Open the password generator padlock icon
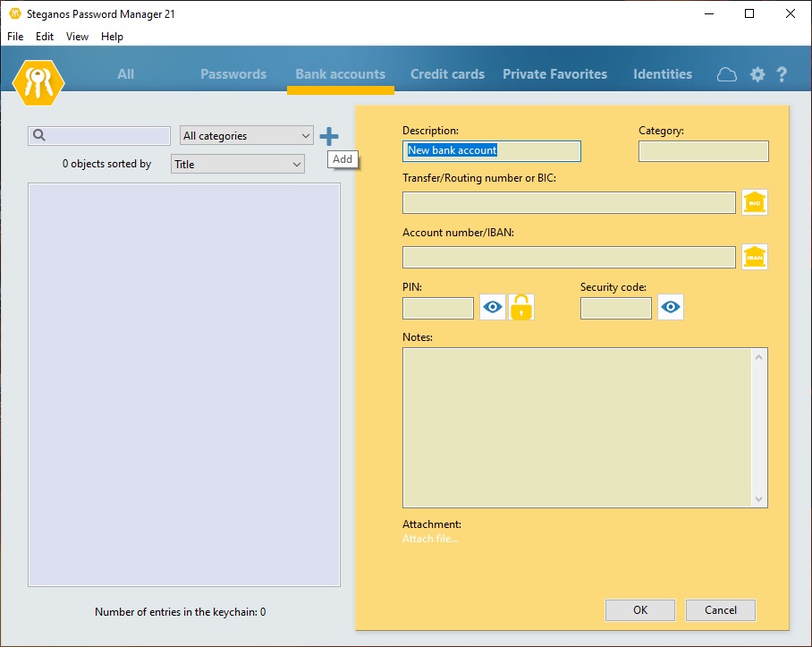812x647 pixels. [522, 307]
